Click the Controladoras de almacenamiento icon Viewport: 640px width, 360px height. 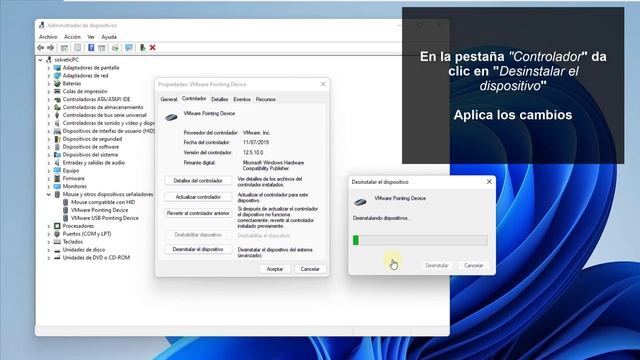click(57, 107)
